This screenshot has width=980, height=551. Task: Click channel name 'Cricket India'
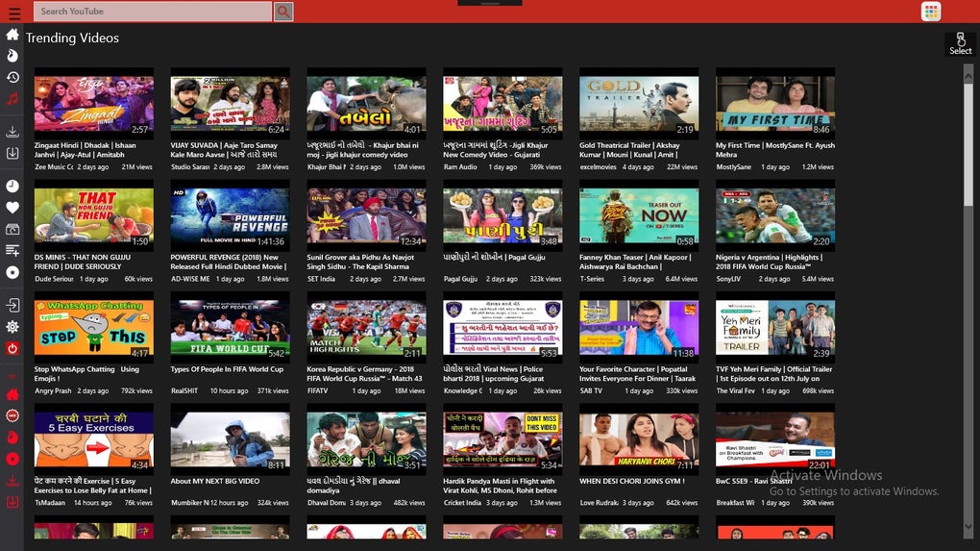pos(462,503)
